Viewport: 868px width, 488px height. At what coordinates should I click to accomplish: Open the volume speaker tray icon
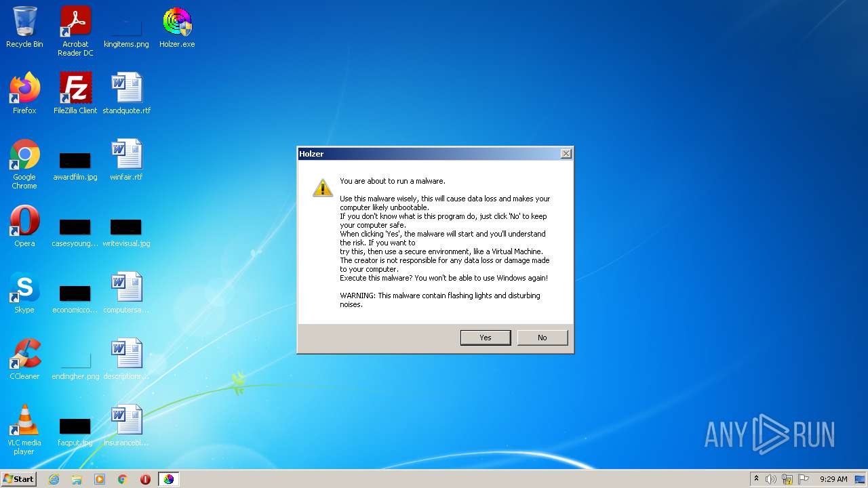pyautogui.click(x=771, y=479)
